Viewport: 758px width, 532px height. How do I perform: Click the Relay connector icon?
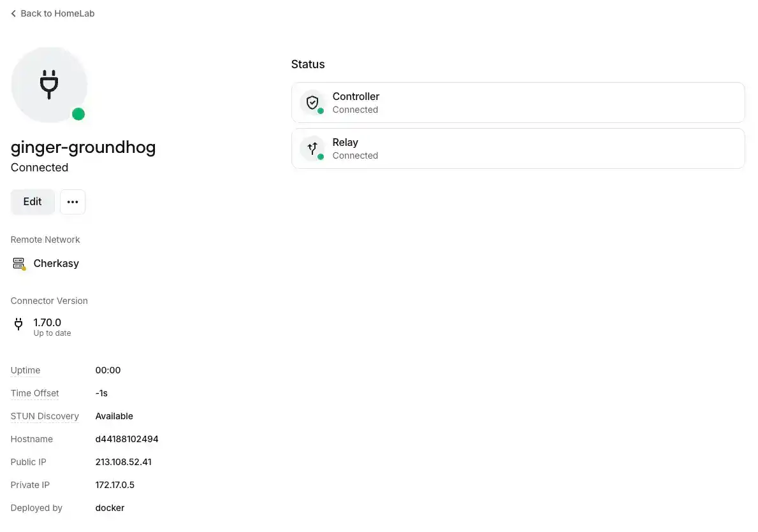312,148
